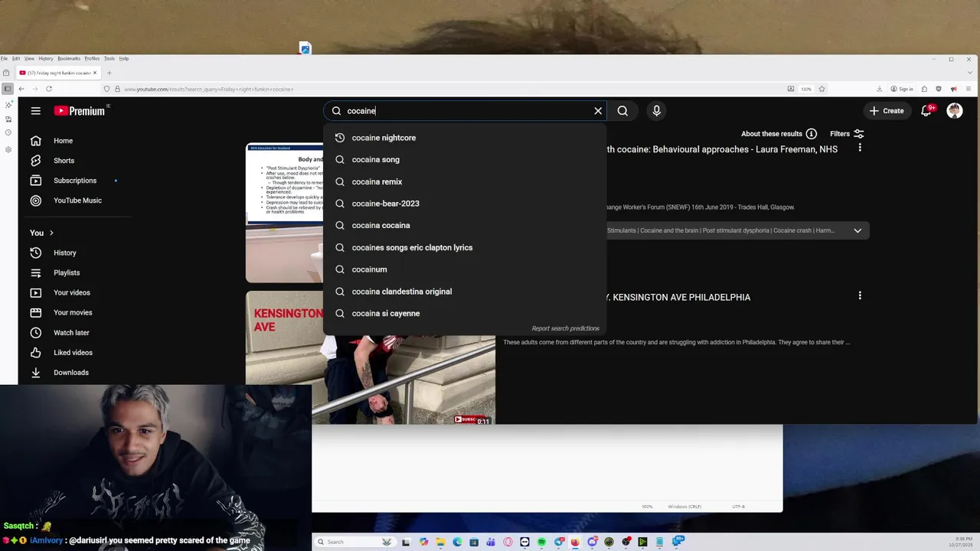Open Firefox File menu
Viewport: 980px width, 551px height.
pyautogui.click(x=4, y=58)
